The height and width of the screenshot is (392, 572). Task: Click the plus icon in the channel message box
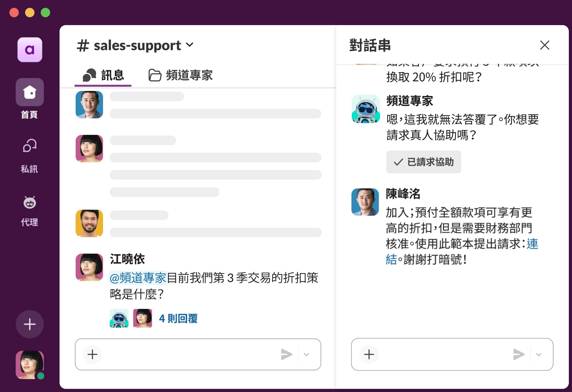(x=92, y=355)
